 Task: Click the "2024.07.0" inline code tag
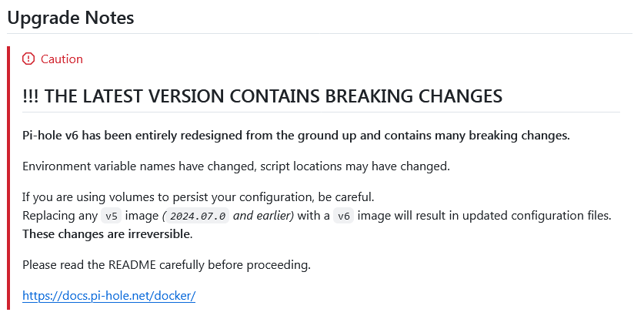pyautogui.click(x=197, y=216)
